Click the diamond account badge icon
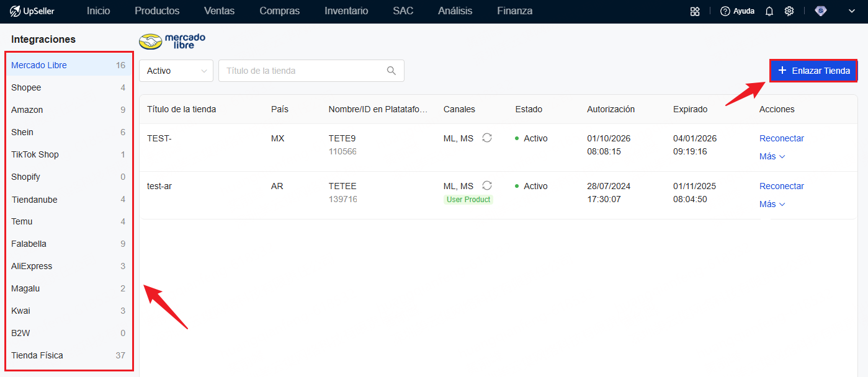The height and width of the screenshot is (377, 868). click(x=821, y=11)
